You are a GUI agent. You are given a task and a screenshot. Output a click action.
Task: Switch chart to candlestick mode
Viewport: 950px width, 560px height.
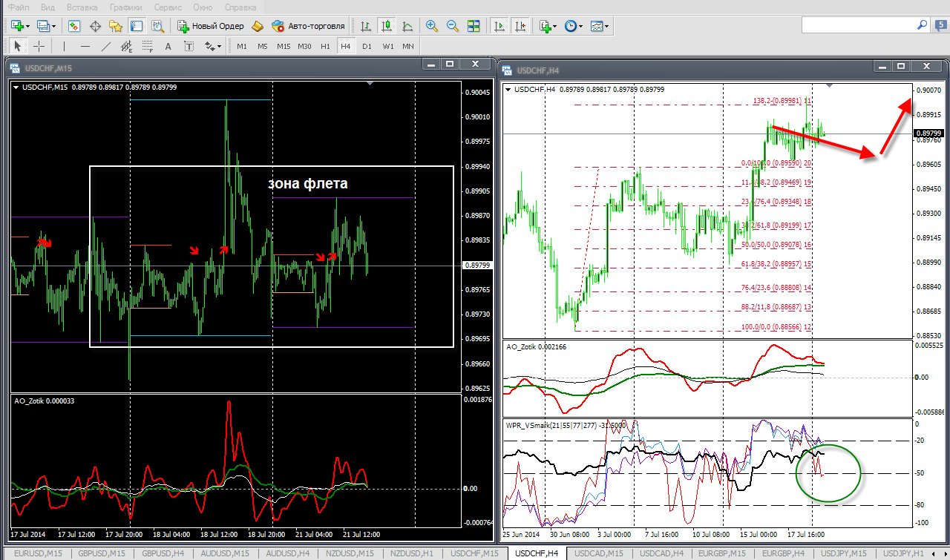pos(386,26)
